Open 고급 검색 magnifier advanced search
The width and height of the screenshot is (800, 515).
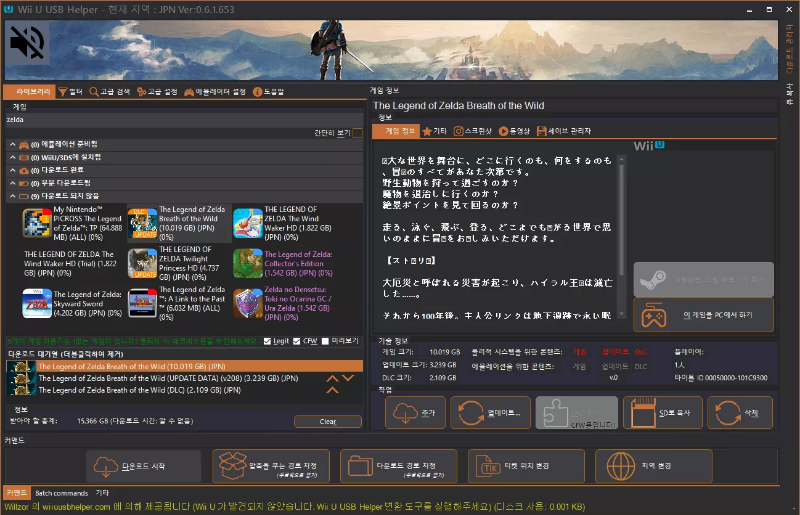click(110, 92)
